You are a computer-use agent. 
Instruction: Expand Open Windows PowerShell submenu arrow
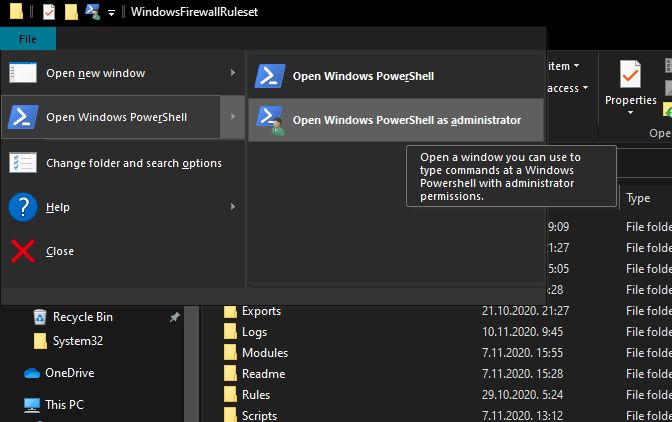pos(233,117)
